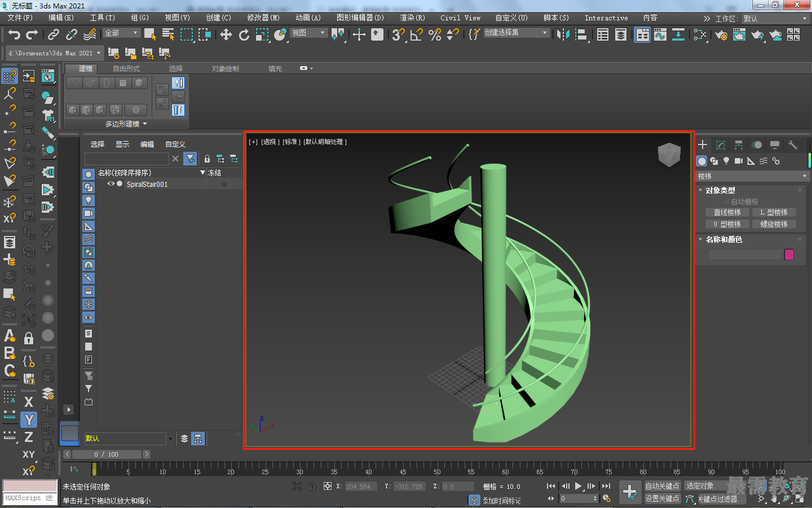Click the U 型楼梯 button

click(727, 224)
